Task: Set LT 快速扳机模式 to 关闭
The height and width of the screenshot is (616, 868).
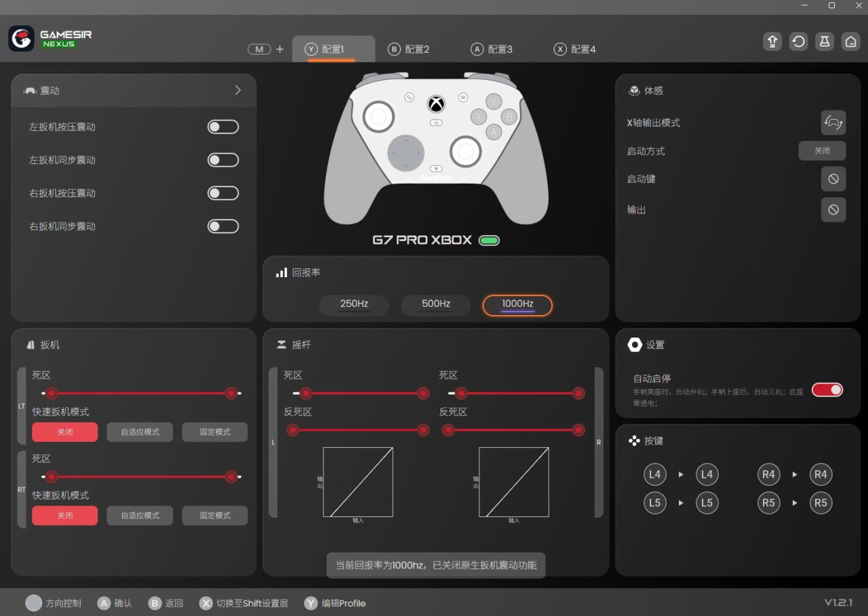Action: click(64, 432)
